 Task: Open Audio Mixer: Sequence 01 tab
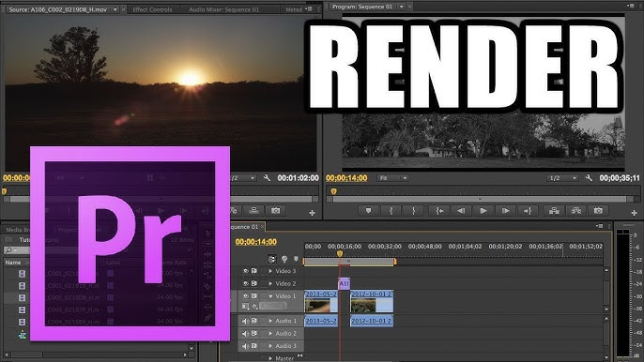coord(223,9)
